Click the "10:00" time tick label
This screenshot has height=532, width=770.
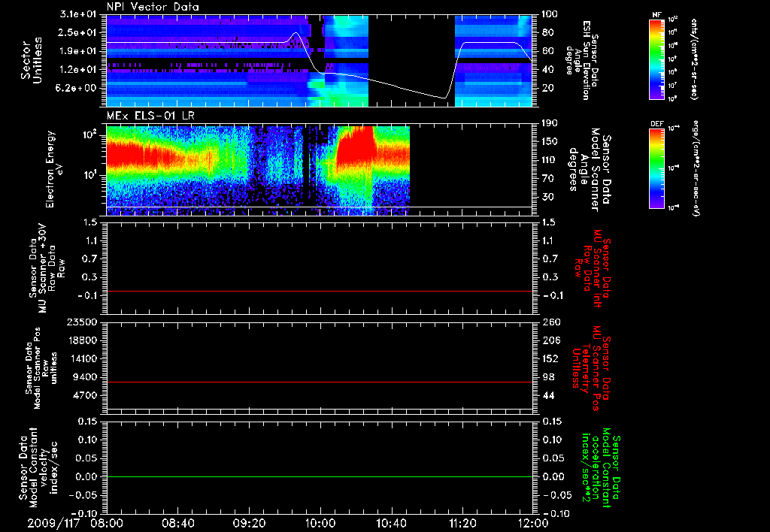pos(320,523)
